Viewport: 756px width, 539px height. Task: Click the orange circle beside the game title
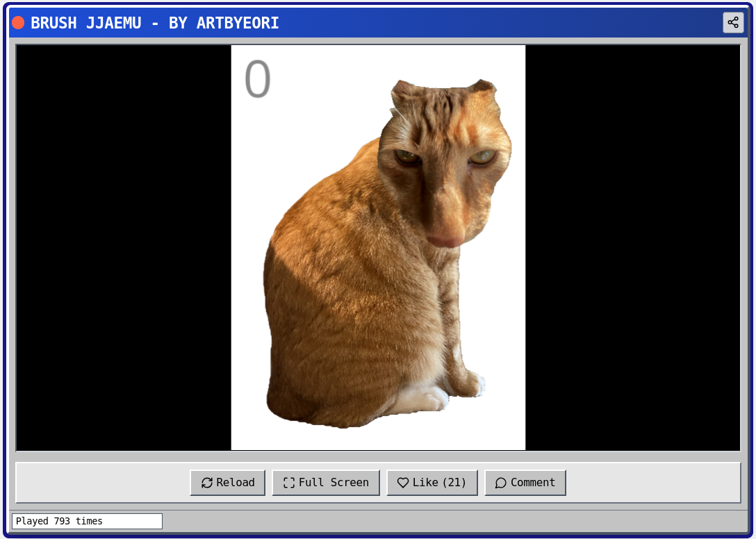pyautogui.click(x=19, y=23)
